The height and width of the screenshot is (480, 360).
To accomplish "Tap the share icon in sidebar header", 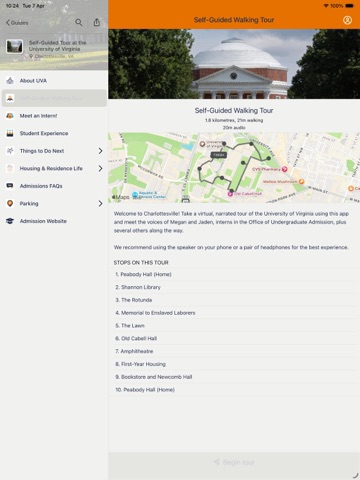I will coord(97,22).
